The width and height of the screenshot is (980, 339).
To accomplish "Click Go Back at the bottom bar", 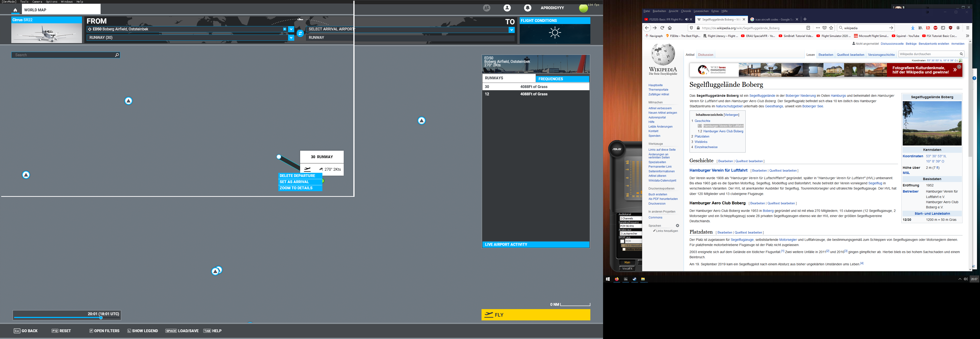I will pyautogui.click(x=25, y=331).
